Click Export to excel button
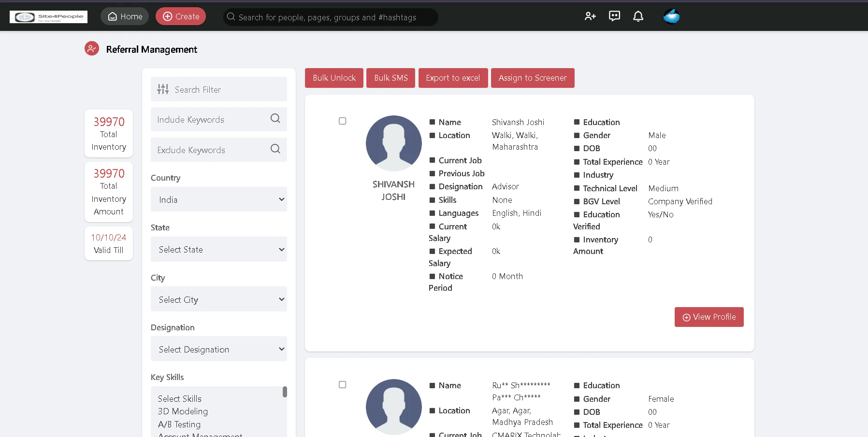 tap(453, 78)
